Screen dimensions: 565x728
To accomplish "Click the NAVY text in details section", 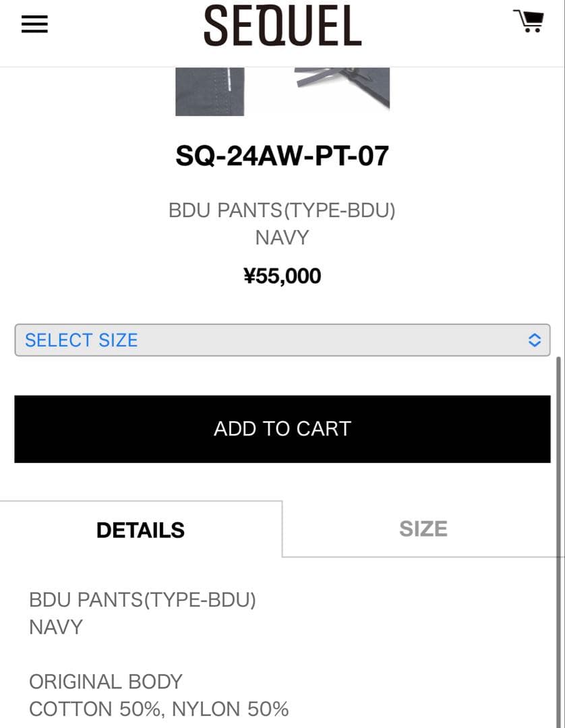I will (x=56, y=627).
